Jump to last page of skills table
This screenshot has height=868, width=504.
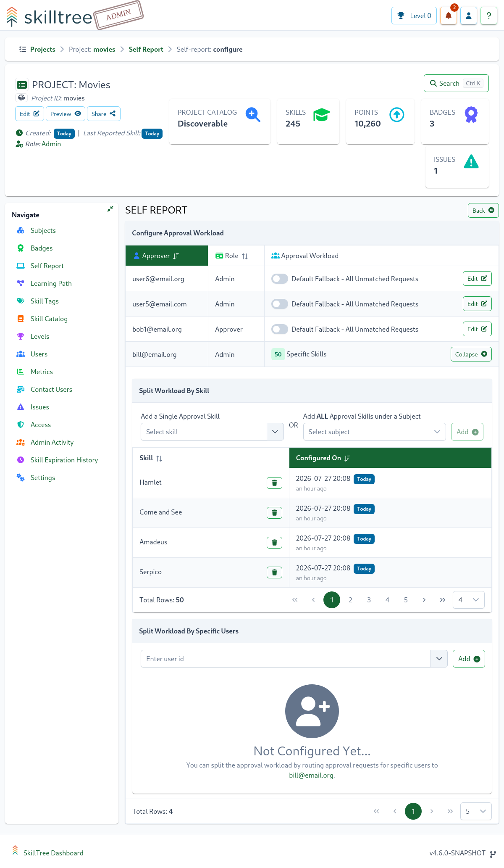tap(443, 600)
